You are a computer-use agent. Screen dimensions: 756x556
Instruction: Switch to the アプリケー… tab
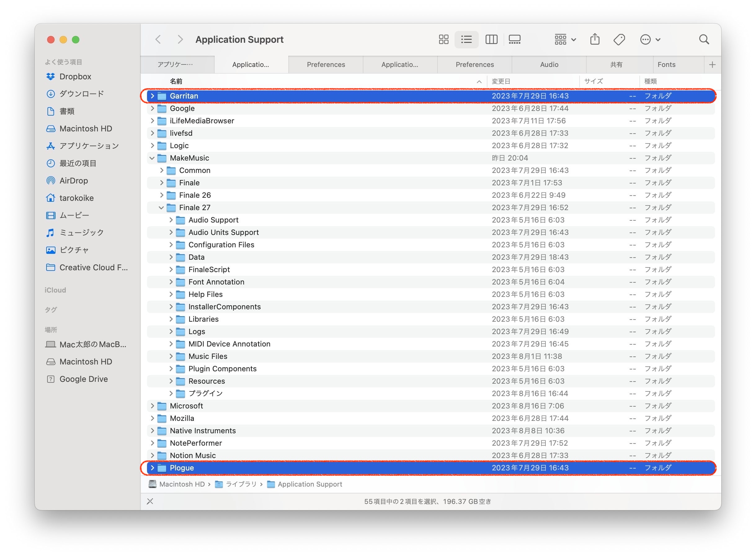click(x=177, y=65)
